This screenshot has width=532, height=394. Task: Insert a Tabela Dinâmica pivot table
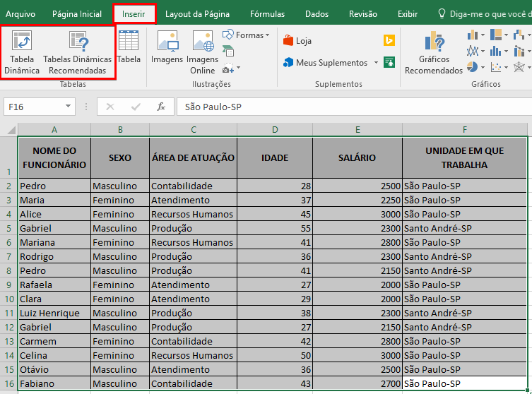point(22,52)
